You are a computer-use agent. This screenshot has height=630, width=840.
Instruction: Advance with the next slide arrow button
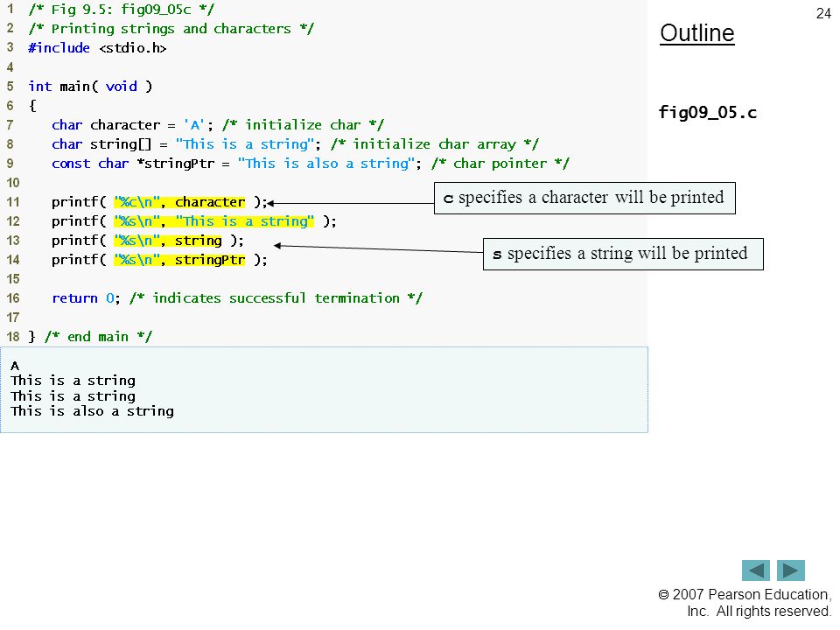coord(791,570)
